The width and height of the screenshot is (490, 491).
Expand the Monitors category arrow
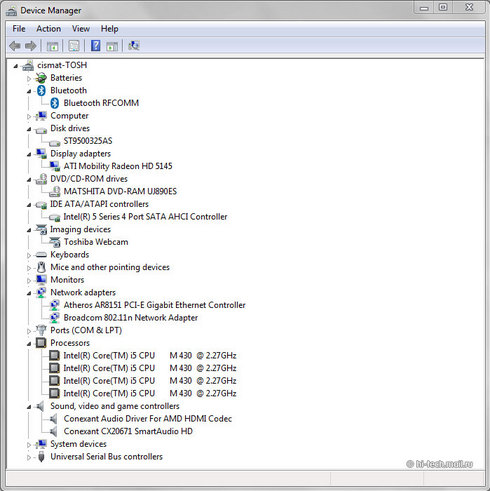click(x=29, y=281)
